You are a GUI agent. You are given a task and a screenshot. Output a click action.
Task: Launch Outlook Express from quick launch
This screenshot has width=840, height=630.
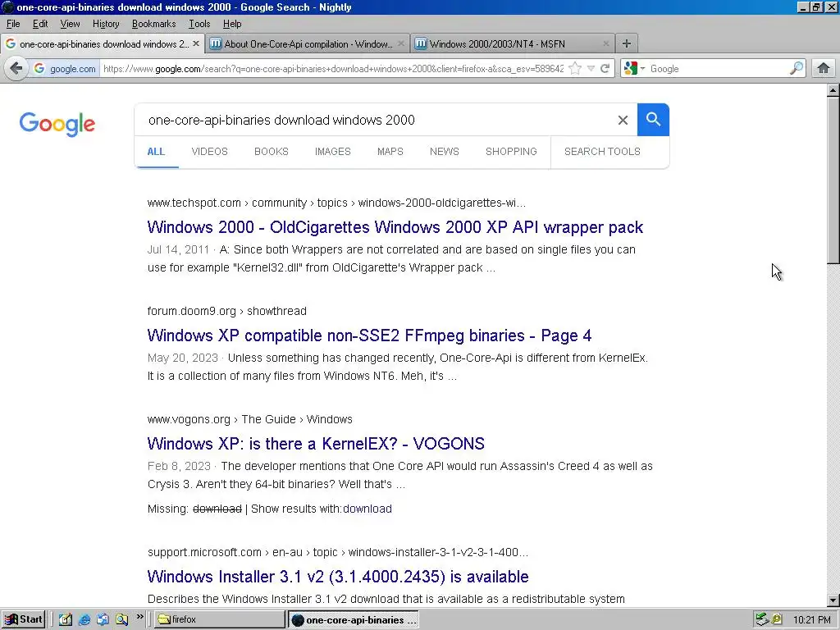[103, 619]
